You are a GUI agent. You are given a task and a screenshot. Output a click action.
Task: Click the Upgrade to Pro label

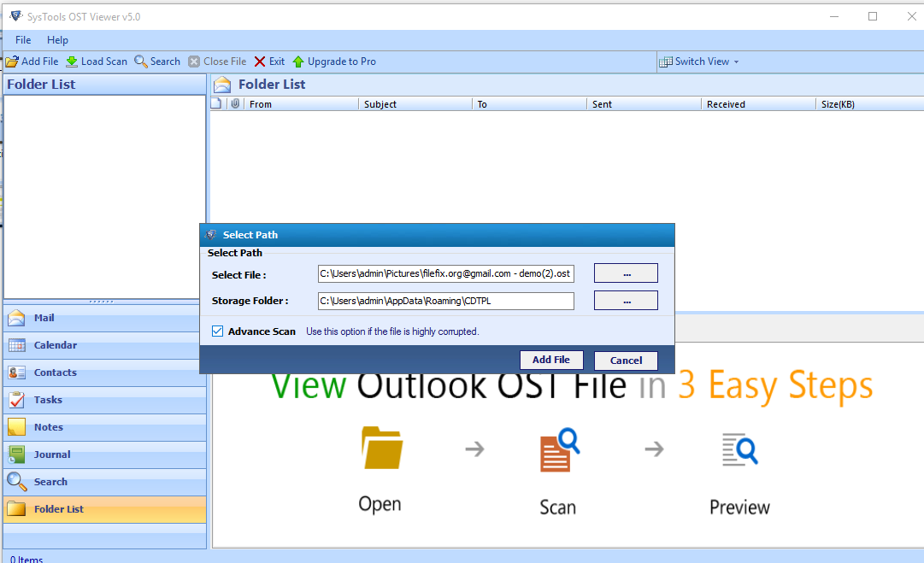(342, 62)
